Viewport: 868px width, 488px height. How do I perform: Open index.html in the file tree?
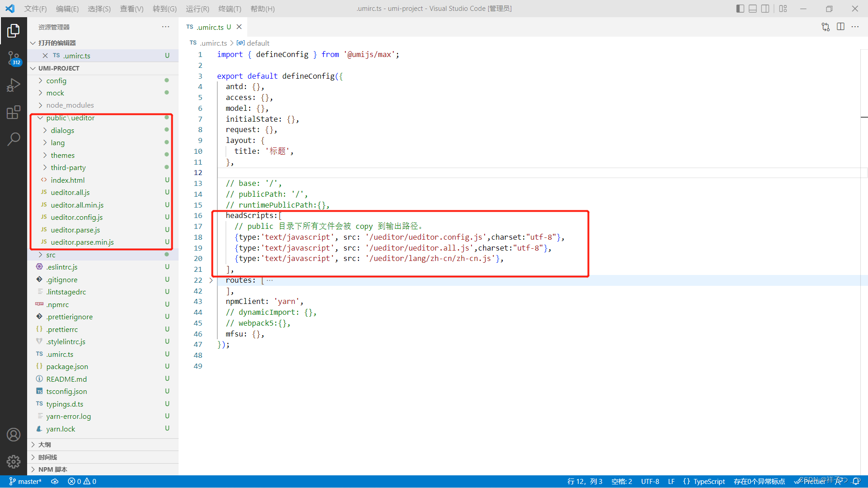103,180
